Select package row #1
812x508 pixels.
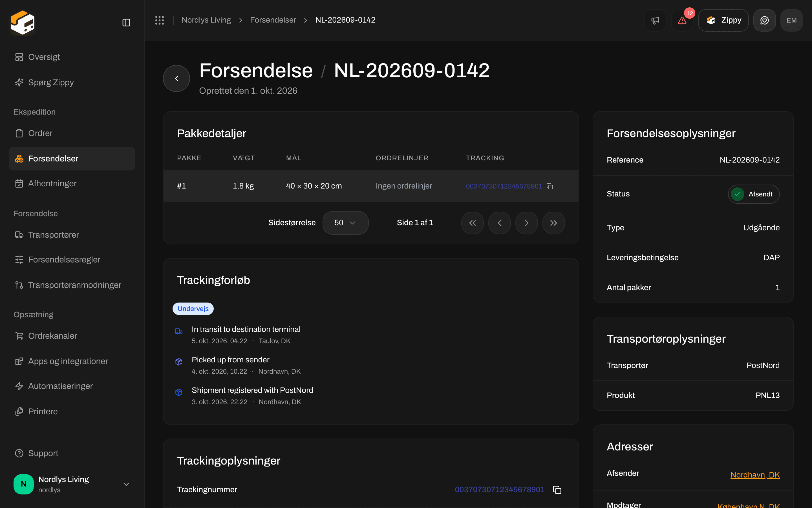pyautogui.click(x=371, y=186)
